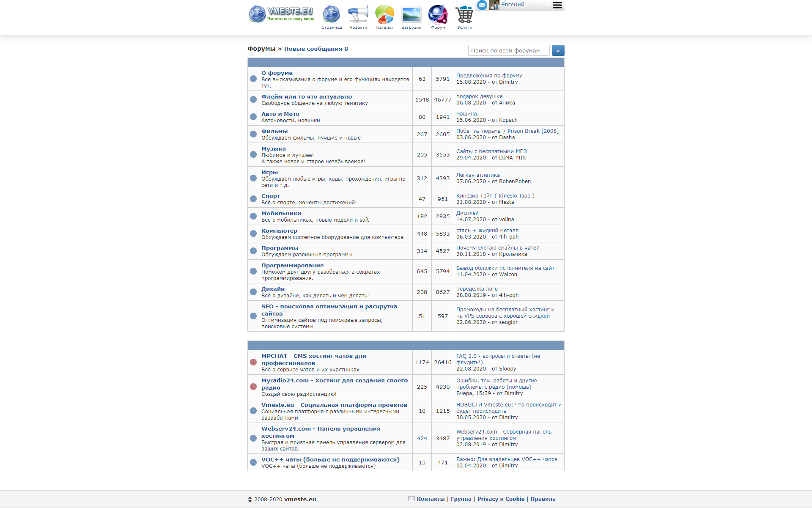
Task: Open Новости megaphone icon
Action: pos(358,15)
